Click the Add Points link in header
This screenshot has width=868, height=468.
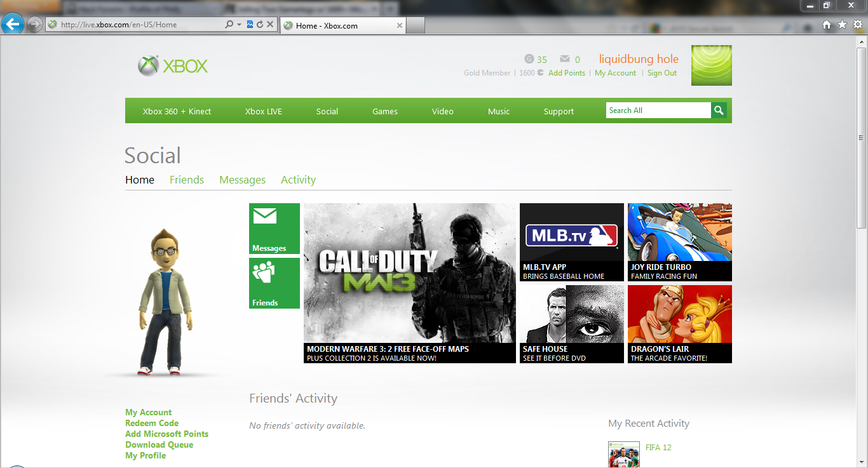(x=567, y=73)
